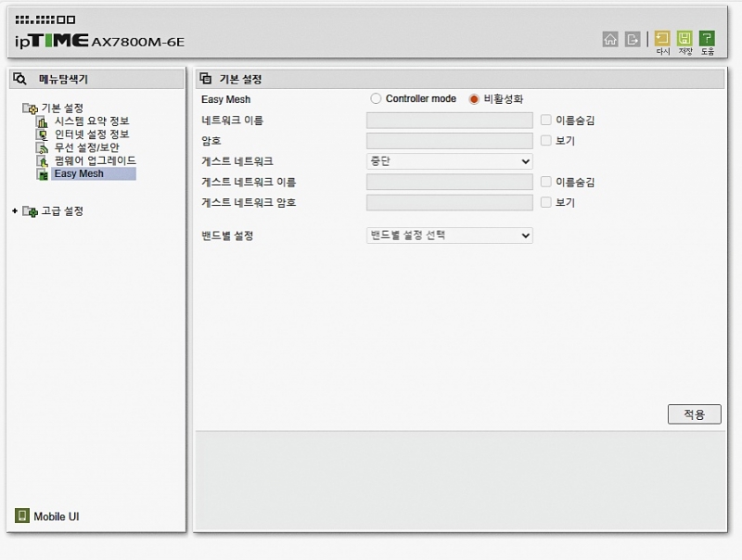742x560 pixels.
Task: Click the 시스템 요약 정보 chart icon
Action: click(x=42, y=121)
